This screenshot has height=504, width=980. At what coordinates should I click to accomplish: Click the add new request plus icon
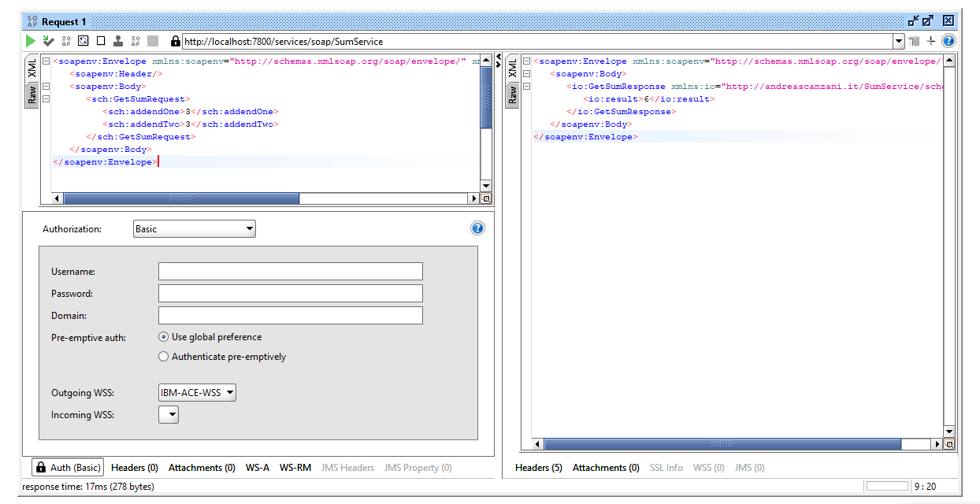pyautogui.click(x=930, y=41)
